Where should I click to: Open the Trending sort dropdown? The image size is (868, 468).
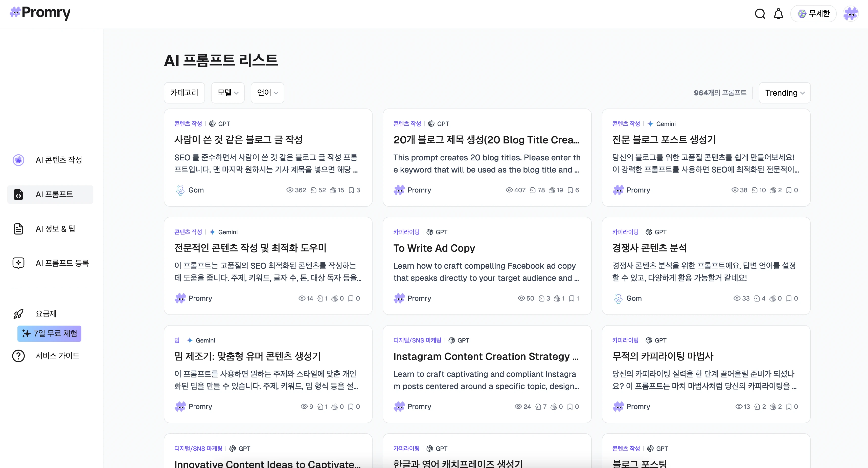point(784,93)
